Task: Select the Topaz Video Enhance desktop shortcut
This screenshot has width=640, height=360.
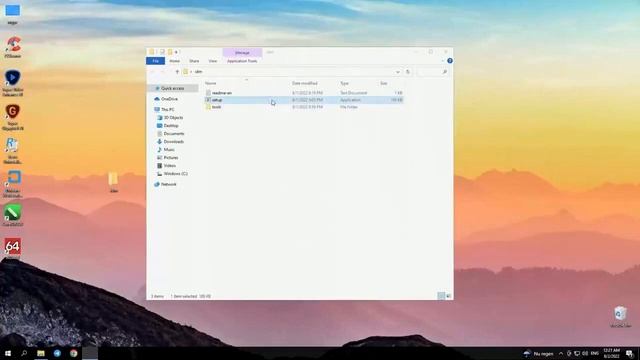Action: pos(13,83)
